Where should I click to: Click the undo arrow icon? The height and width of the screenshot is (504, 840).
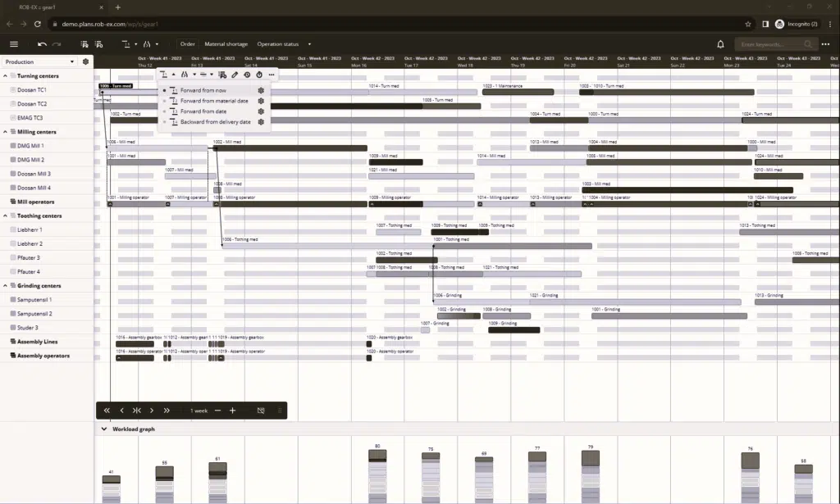pos(42,44)
